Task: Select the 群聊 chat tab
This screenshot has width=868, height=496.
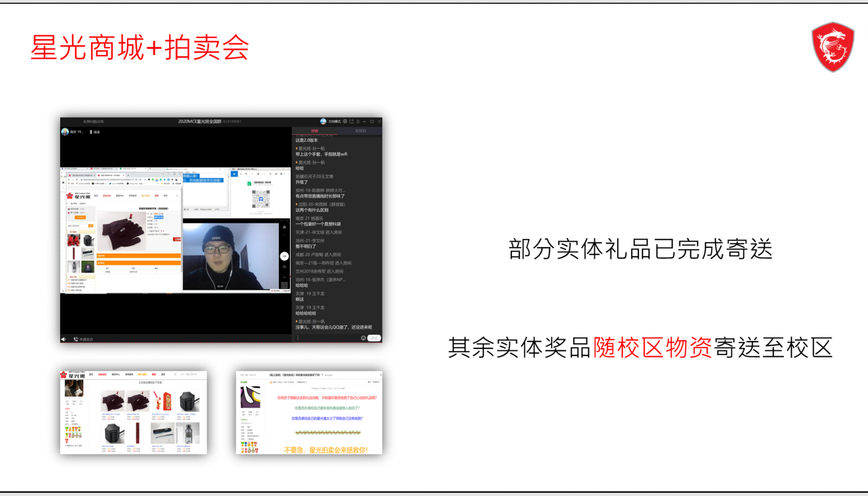Action: (315, 131)
